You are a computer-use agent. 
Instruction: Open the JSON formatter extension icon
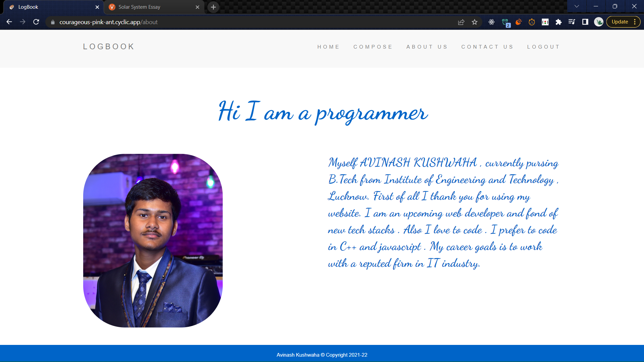[545, 22]
